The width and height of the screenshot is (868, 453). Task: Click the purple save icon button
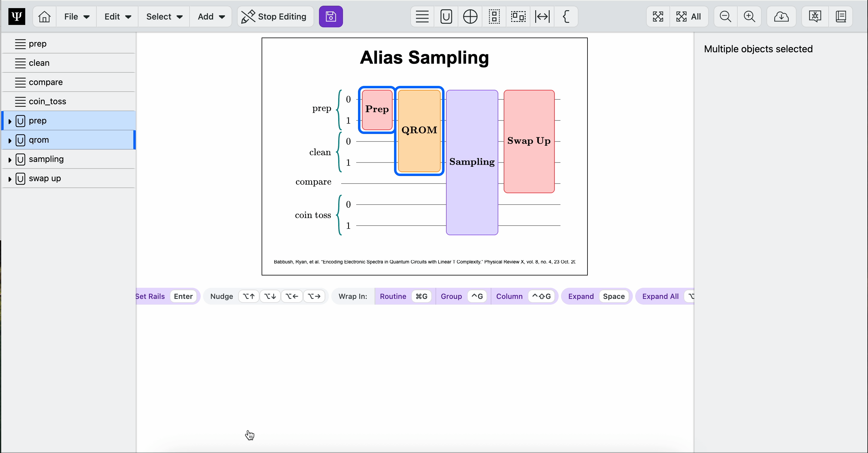pyautogui.click(x=331, y=17)
